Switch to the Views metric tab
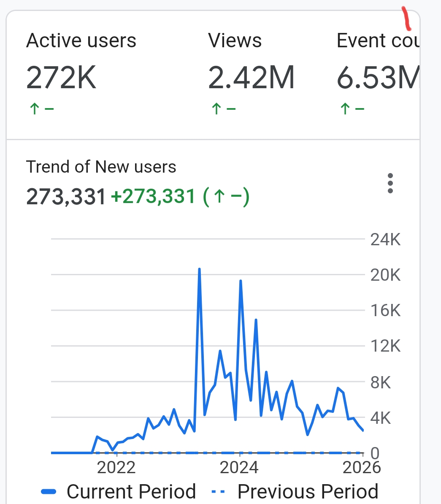 click(x=235, y=41)
